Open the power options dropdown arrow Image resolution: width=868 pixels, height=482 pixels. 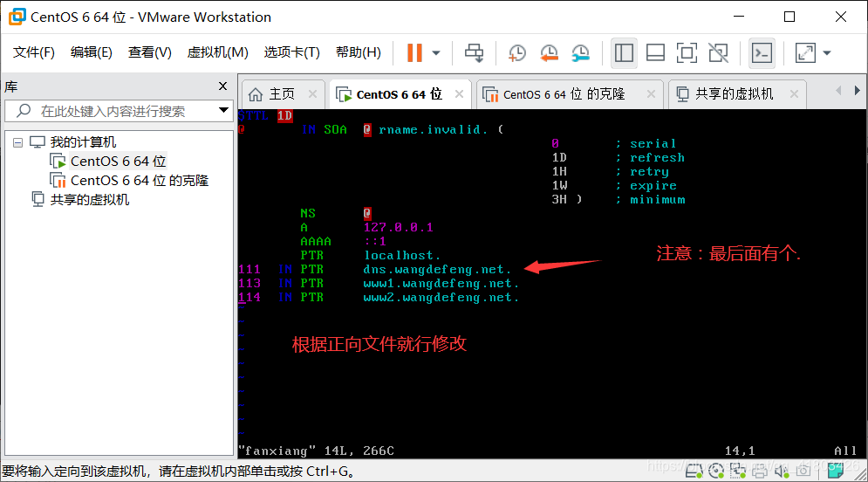(436, 53)
